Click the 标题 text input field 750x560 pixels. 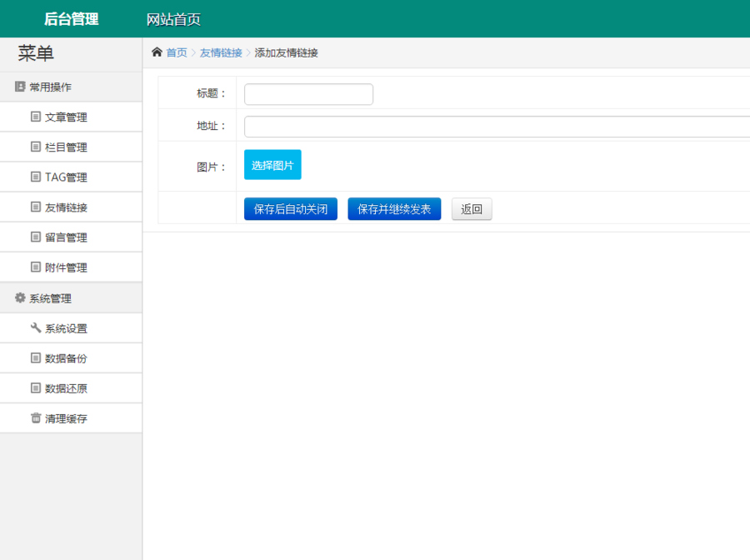pyautogui.click(x=307, y=94)
